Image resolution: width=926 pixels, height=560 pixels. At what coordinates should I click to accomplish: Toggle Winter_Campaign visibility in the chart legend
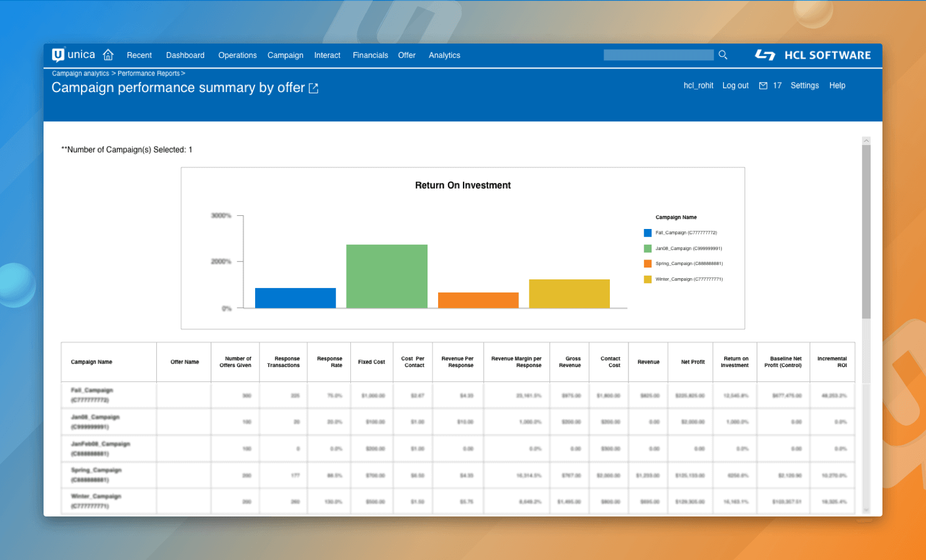[x=647, y=279]
